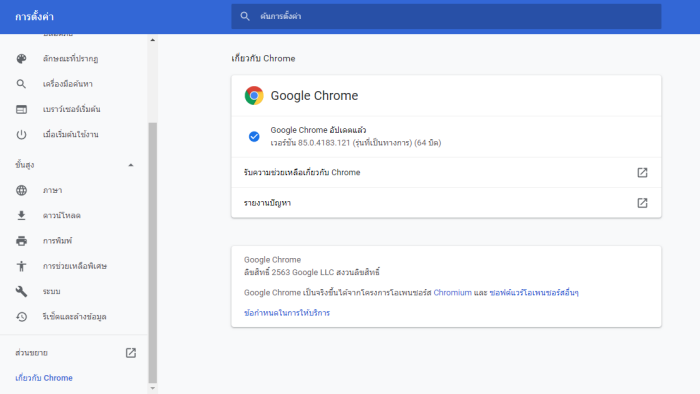Click รายงานปัญหา report issue row

[446, 203]
